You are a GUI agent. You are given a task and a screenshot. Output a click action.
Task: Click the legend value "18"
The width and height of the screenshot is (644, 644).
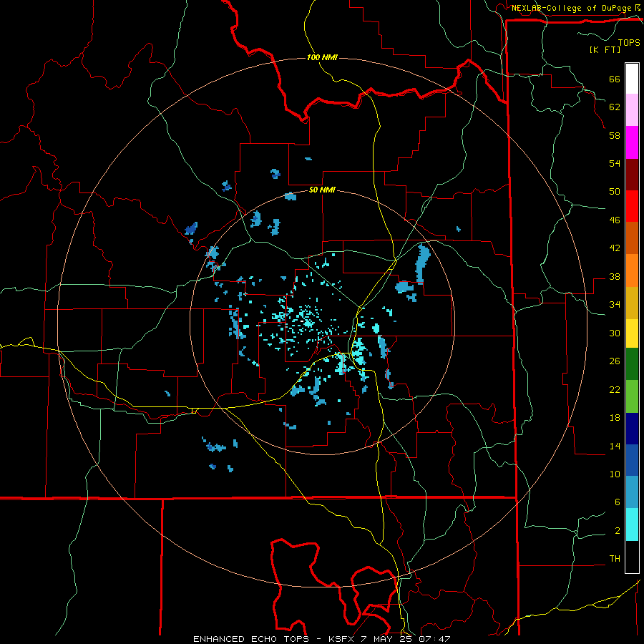(615, 418)
